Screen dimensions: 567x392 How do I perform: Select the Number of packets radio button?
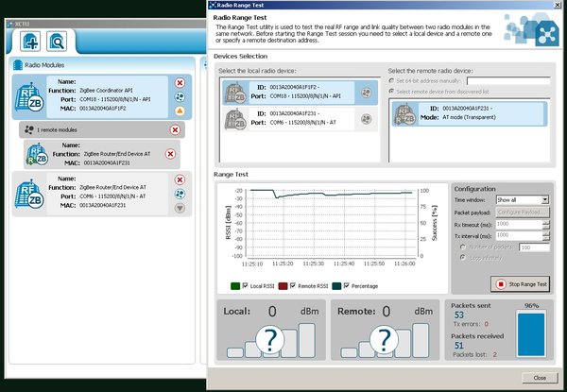click(462, 247)
